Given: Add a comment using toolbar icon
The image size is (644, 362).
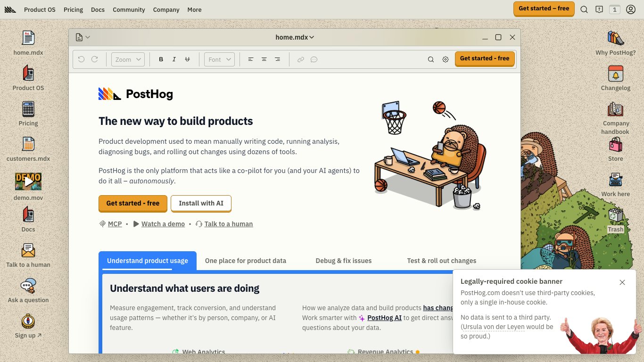Looking at the screenshot, I should 314,59.
